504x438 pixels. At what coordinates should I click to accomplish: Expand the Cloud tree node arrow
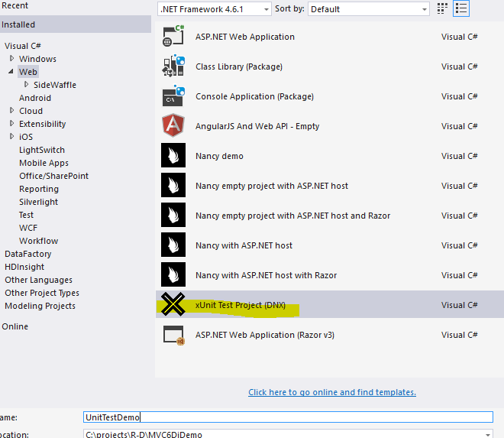tap(12, 110)
